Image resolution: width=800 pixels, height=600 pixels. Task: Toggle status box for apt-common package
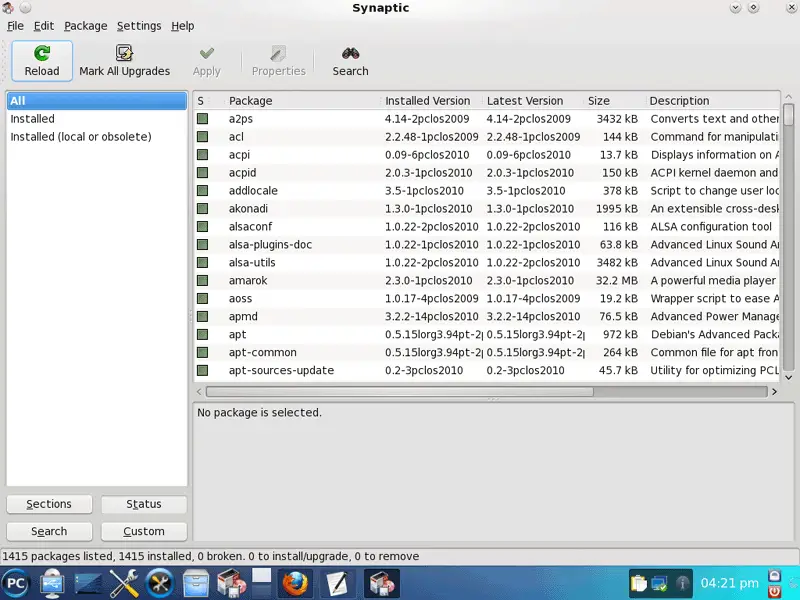coord(203,353)
